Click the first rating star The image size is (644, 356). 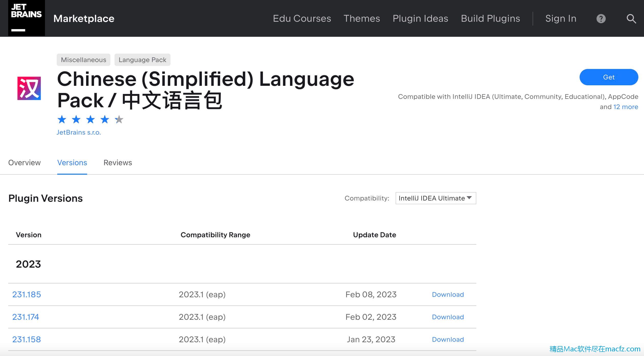[62, 119]
